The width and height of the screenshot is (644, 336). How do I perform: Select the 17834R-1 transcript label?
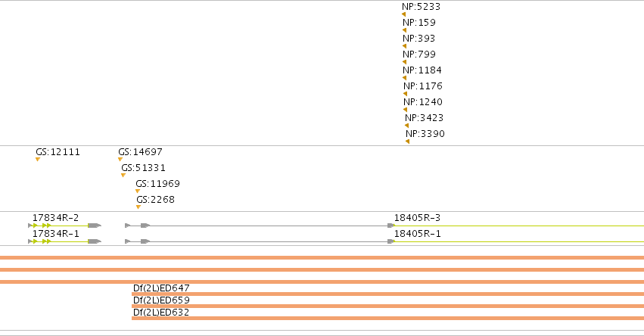click(55, 234)
